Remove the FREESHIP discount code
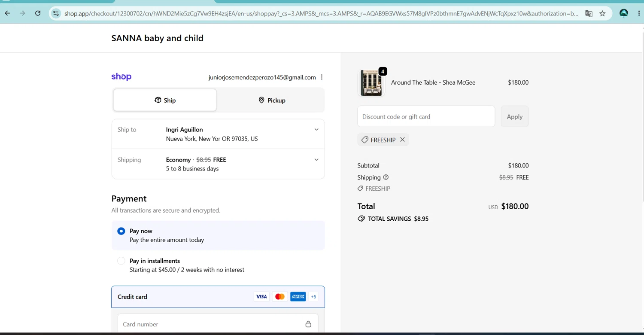The height and width of the screenshot is (335, 644). point(402,140)
